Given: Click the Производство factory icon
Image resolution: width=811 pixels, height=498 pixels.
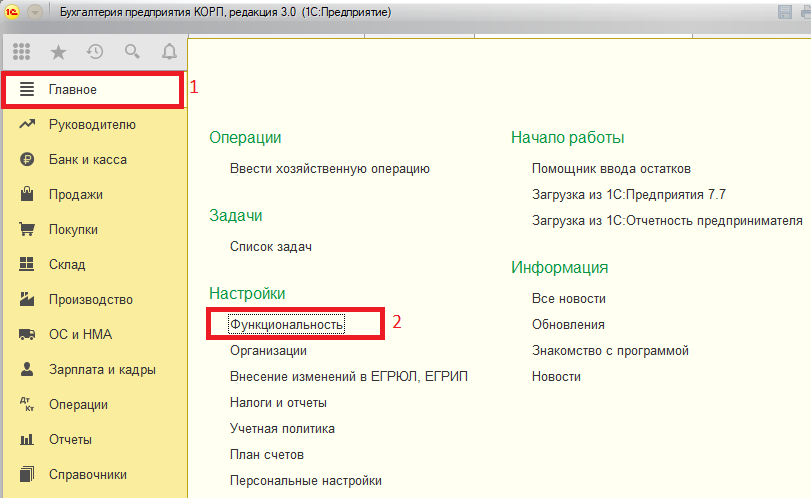Looking at the screenshot, I should (27, 299).
